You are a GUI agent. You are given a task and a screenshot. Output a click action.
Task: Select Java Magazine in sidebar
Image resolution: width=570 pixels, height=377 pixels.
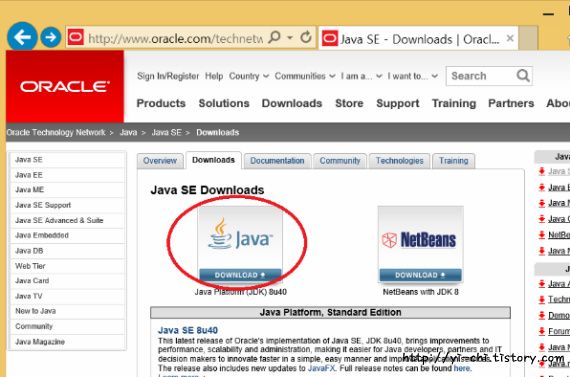click(68, 342)
